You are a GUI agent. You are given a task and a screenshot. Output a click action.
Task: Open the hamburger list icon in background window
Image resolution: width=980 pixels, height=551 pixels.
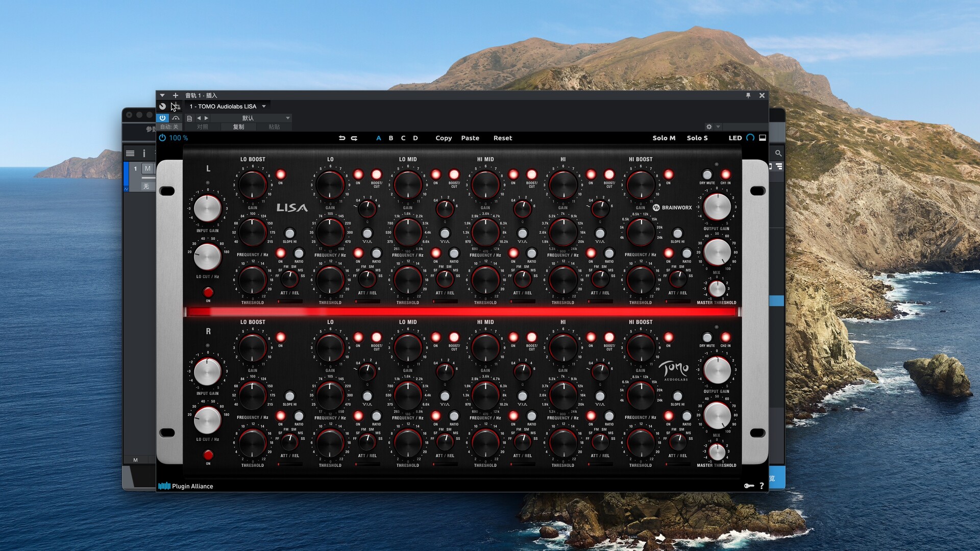tap(130, 153)
